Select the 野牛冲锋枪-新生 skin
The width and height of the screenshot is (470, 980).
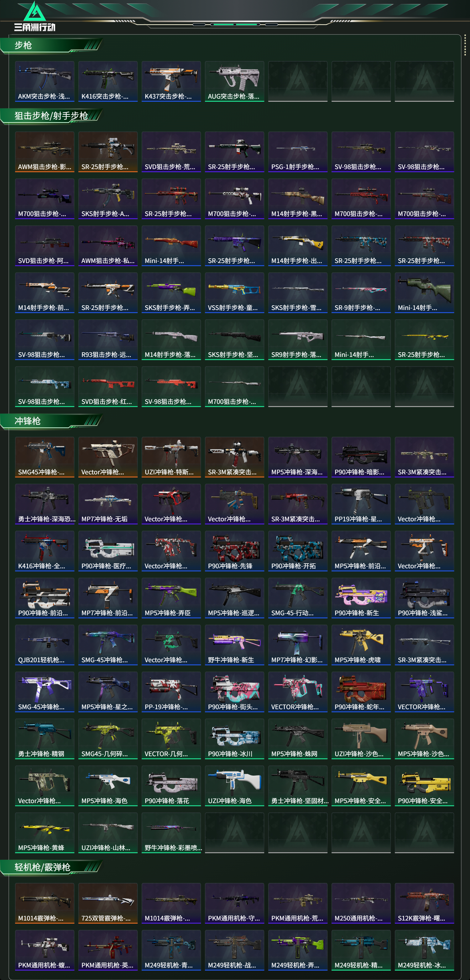234,645
